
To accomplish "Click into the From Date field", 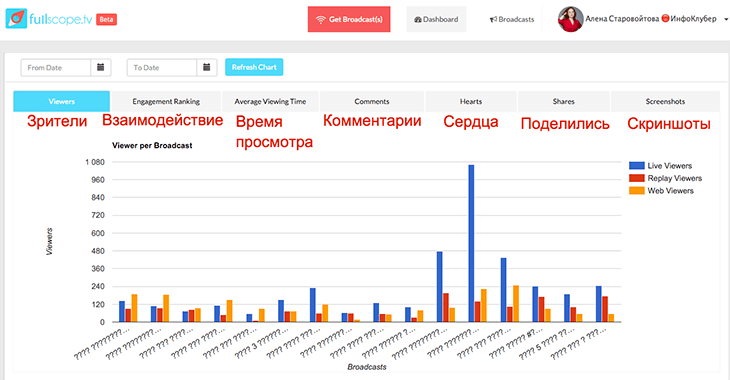I will (56, 68).
